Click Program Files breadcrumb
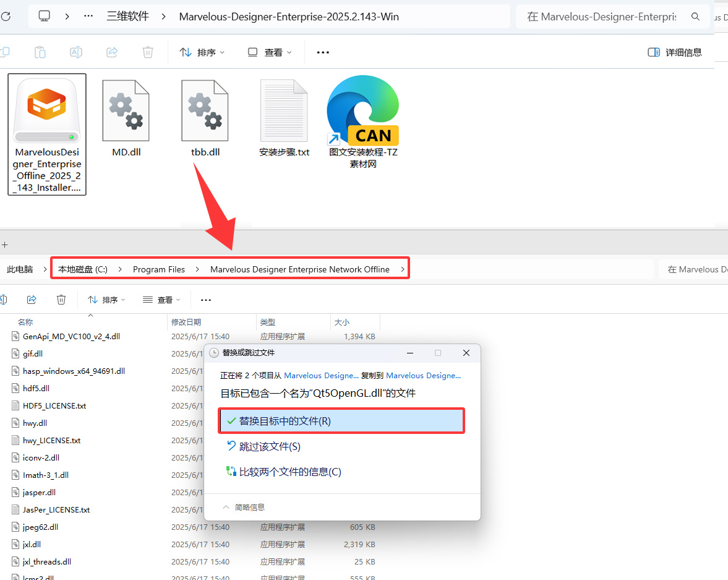The image size is (728, 580). [x=159, y=269]
